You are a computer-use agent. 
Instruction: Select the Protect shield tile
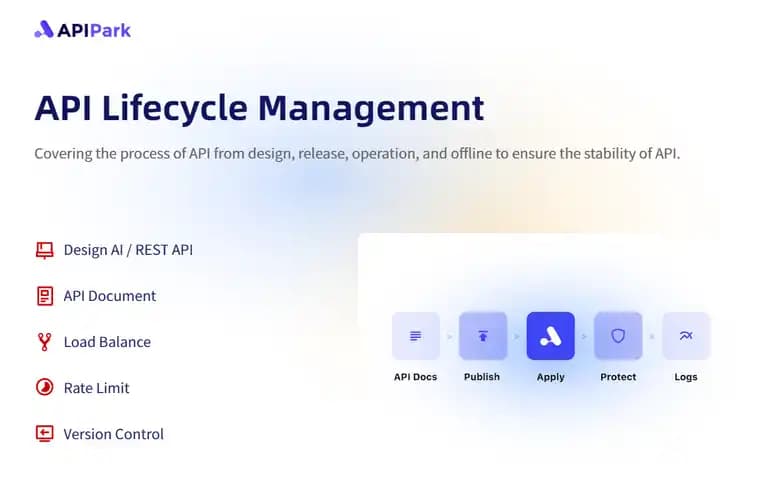(x=618, y=336)
